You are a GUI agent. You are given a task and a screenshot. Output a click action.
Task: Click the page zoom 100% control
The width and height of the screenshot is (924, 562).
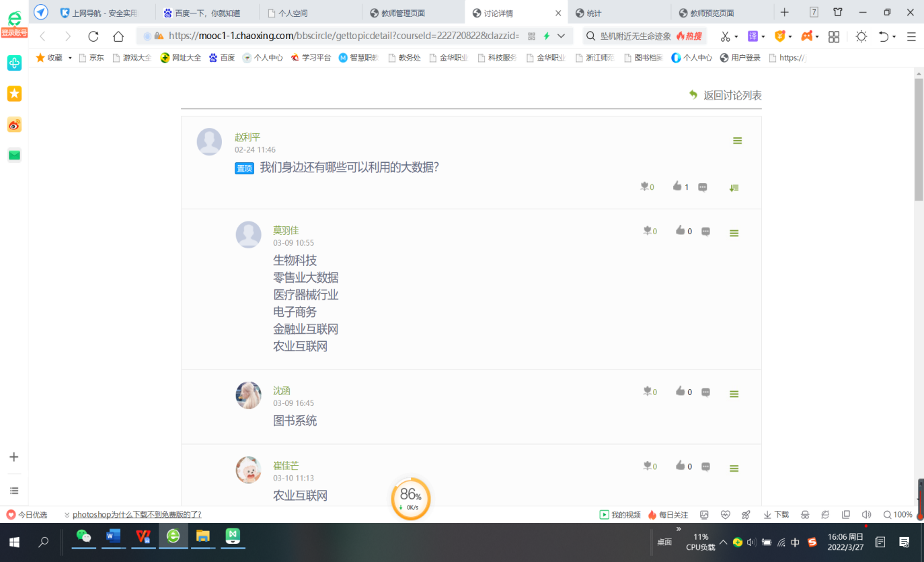(898, 514)
